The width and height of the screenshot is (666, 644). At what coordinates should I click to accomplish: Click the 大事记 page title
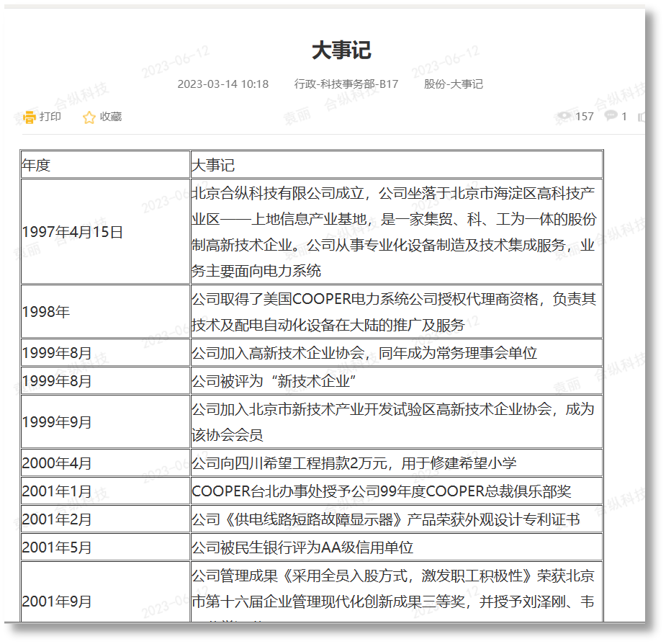341,50
